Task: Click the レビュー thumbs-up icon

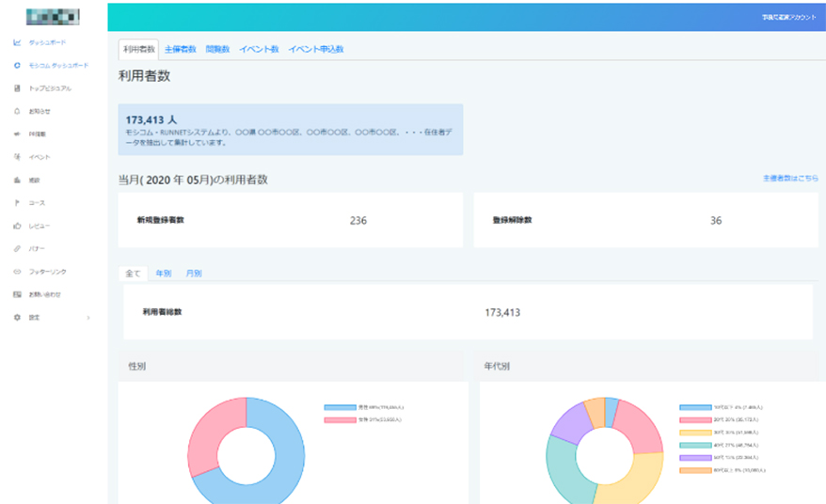Action: coord(17,226)
